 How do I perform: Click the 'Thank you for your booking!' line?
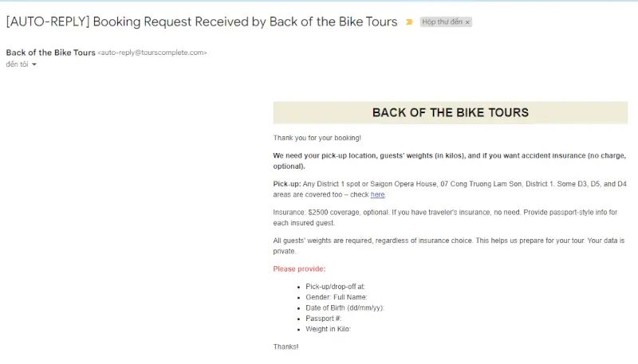(317, 138)
